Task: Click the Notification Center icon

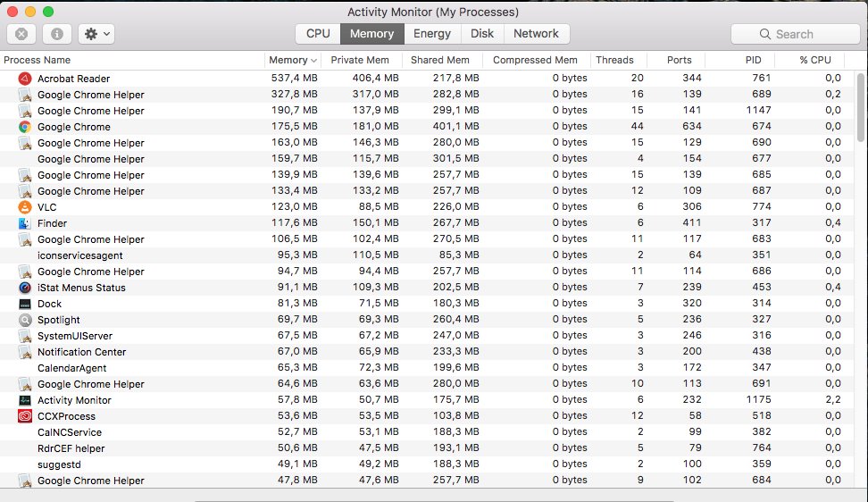Action: click(25, 352)
